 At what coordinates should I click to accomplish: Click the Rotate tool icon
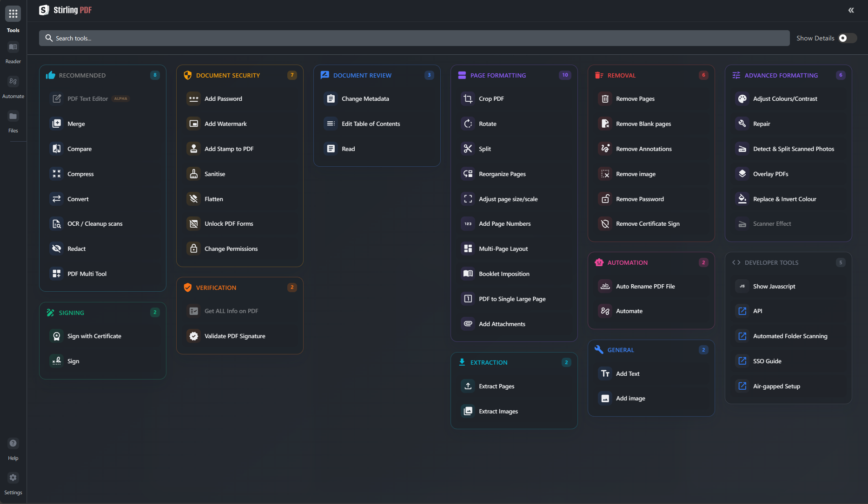[x=468, y=124]
